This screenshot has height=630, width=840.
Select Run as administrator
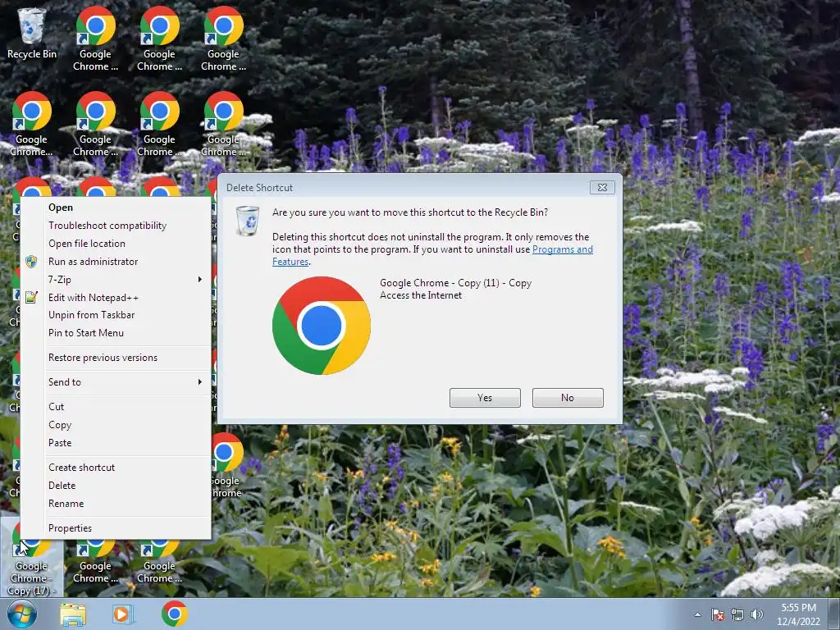[x=116, y=262]
